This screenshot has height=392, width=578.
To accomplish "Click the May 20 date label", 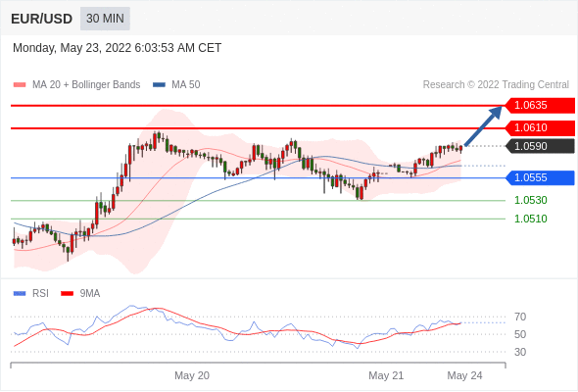I will (x=192, y=375).
